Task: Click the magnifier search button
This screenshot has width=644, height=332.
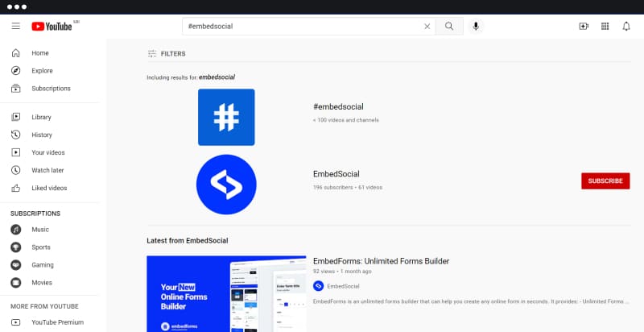Action: point(449,27)
